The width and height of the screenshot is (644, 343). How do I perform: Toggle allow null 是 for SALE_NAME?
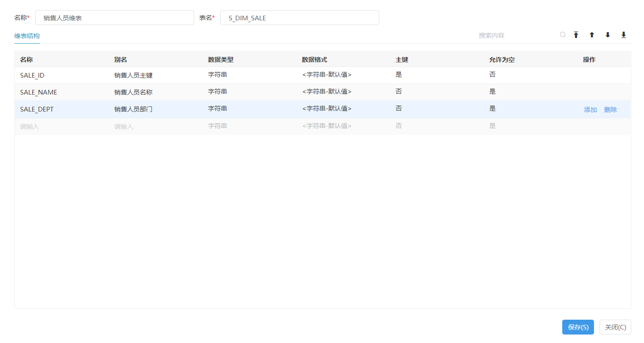tap(492, 92)
